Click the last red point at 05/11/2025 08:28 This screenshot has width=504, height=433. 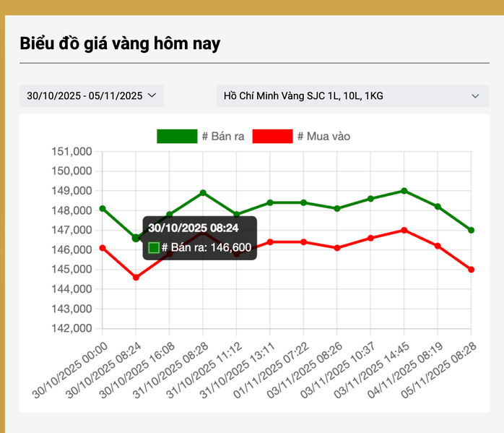[x=471, y=270]
